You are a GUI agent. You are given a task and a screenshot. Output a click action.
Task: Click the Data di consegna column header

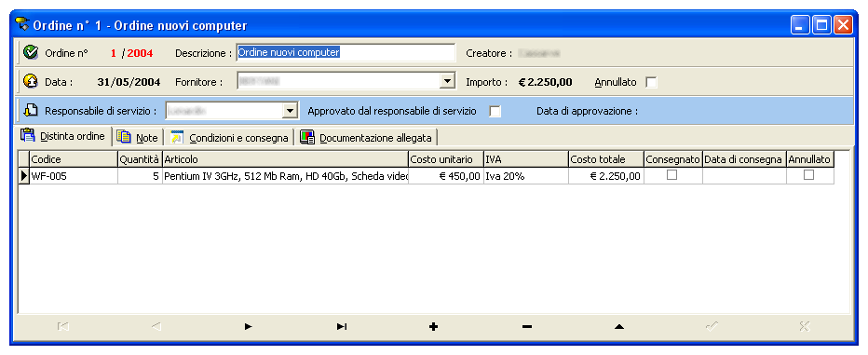(744, 159)
